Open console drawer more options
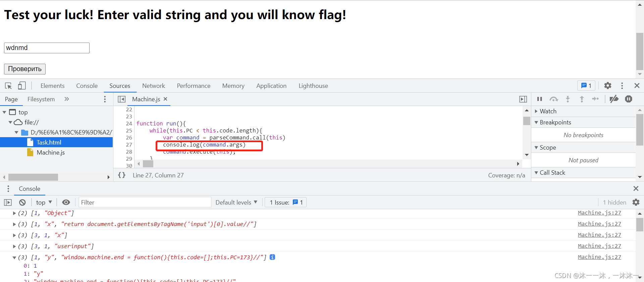 8,188
